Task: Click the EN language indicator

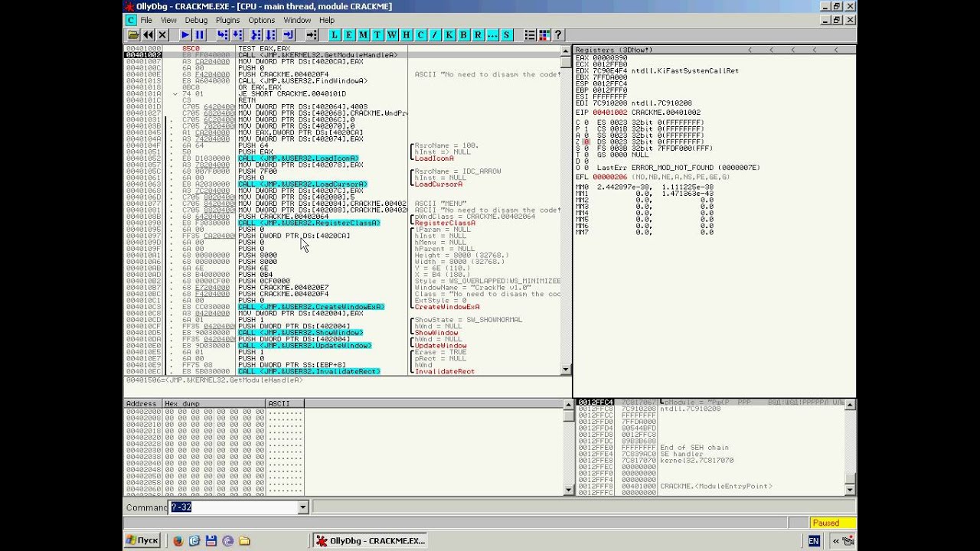Action: tap(813, 540)
